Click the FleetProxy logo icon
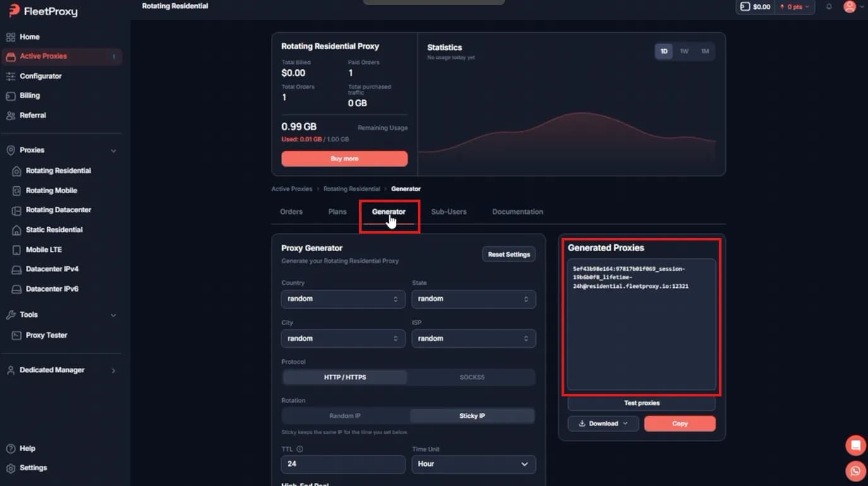 (x=14, y=10)
